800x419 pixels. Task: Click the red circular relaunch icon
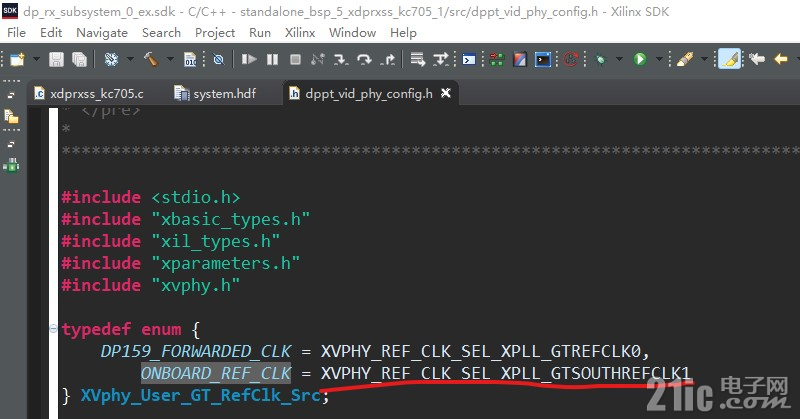tap(571, 60)
